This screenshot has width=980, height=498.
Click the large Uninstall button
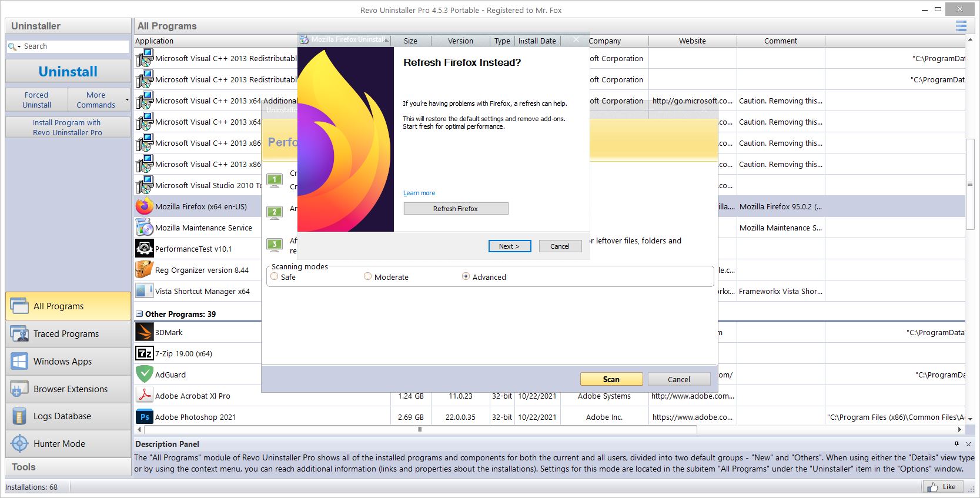(x=68, y=71)
